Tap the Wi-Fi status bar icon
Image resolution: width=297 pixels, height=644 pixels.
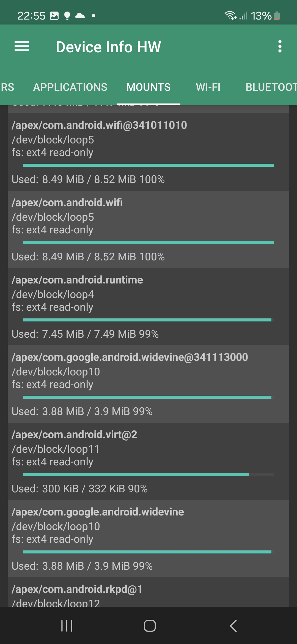click(230, 16)
